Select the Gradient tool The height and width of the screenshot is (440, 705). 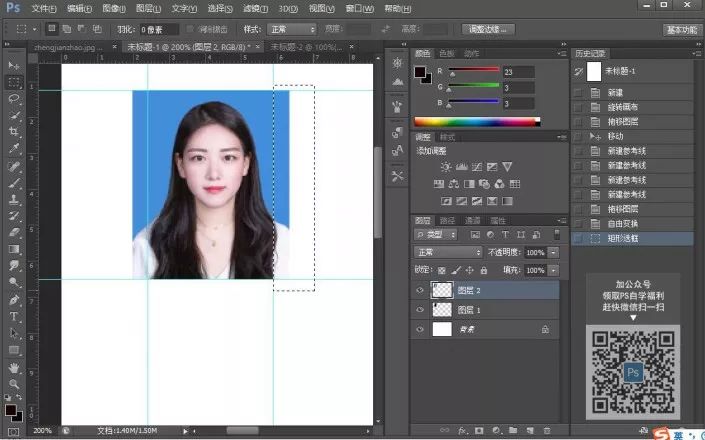14,249
